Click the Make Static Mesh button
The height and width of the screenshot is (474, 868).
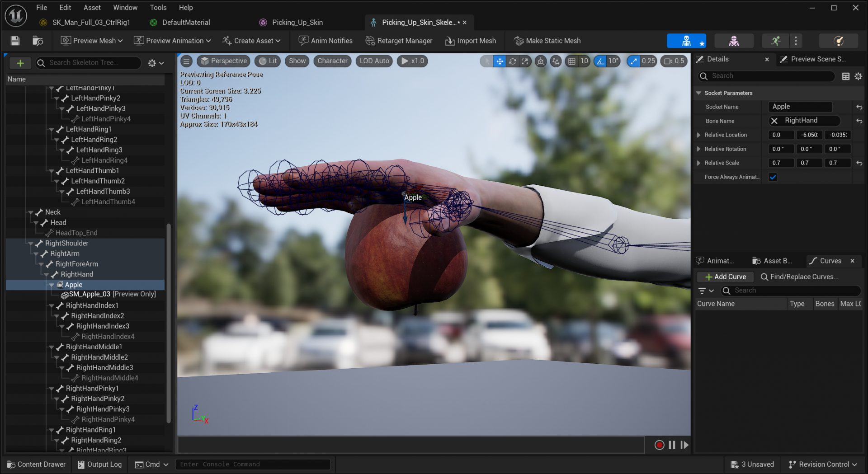(547, 41)
